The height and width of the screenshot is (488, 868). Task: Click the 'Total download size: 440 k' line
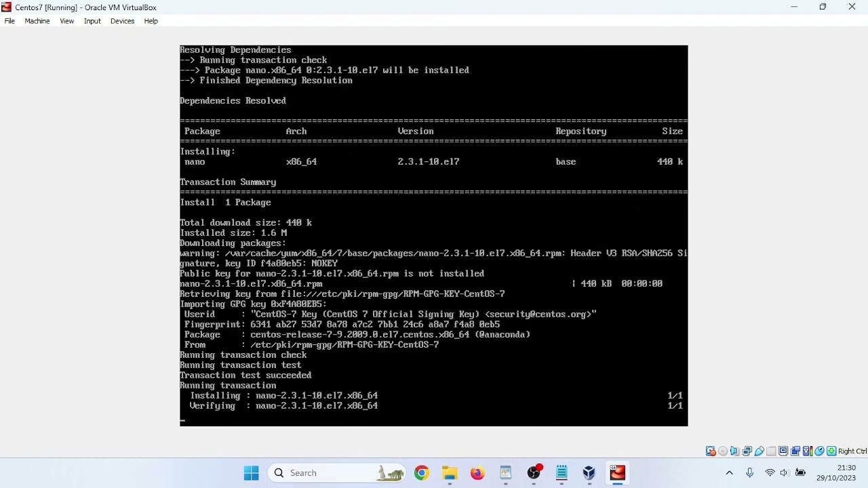(x=246, y=223)
